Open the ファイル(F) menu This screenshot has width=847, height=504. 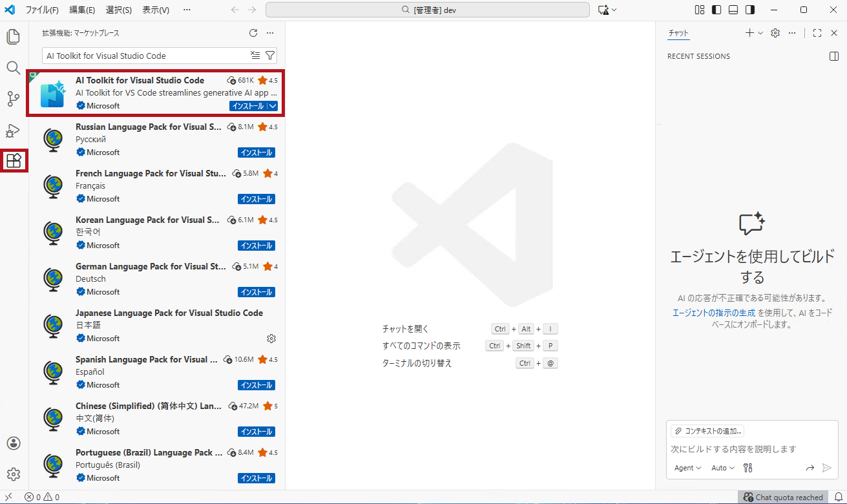[x=41, y=10]
